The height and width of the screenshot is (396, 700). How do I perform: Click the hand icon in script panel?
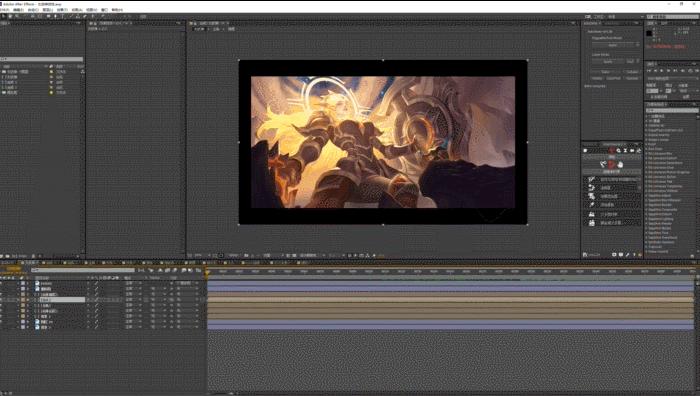point(620,165)
